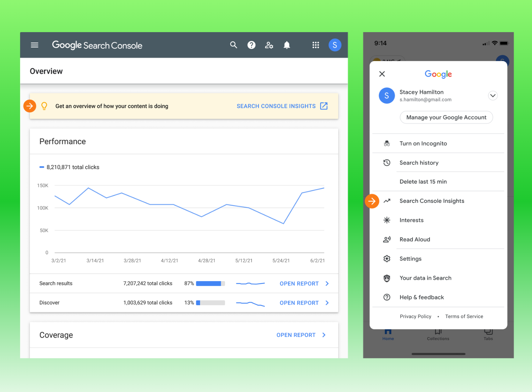Select Search history menu item
This screenshot has width=532, height=392.
pos(438,163)
